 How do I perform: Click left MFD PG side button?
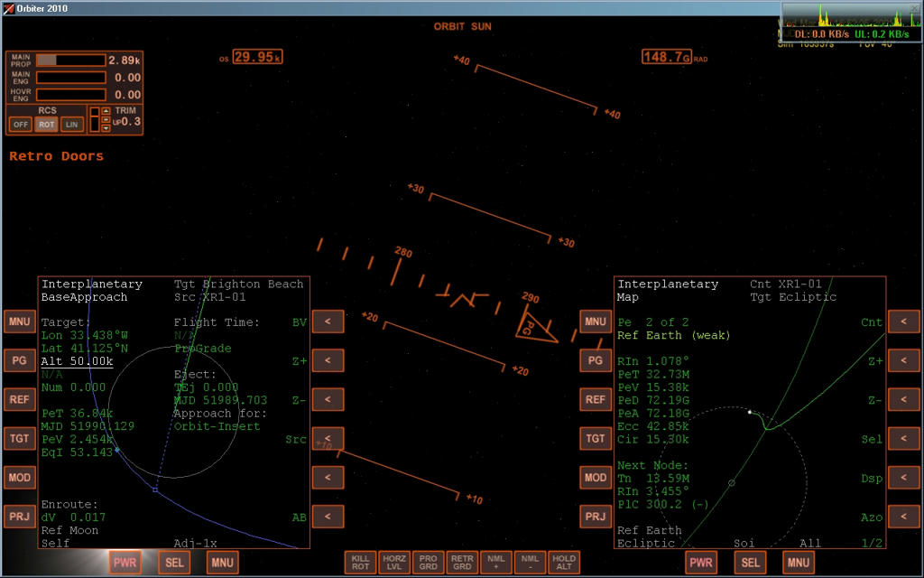click(20, 360)
